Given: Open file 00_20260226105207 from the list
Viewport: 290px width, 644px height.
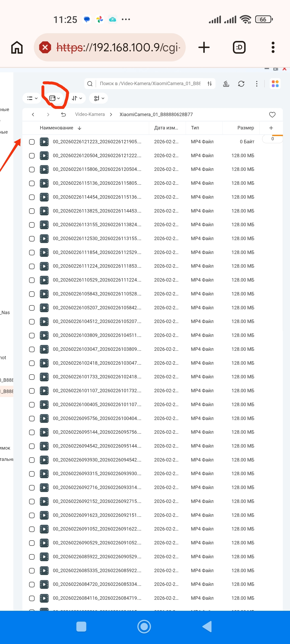Looking at the screenshot, I should tap(97, 308).
